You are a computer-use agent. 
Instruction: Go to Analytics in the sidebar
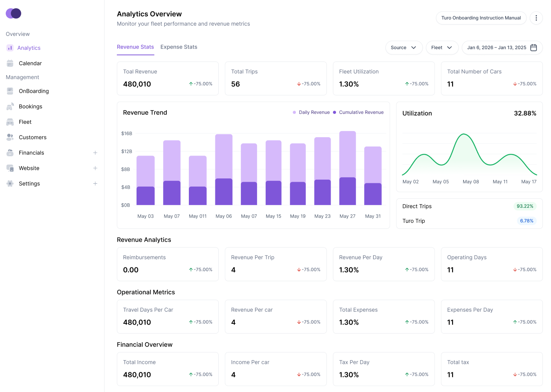(x=29, y=48)
